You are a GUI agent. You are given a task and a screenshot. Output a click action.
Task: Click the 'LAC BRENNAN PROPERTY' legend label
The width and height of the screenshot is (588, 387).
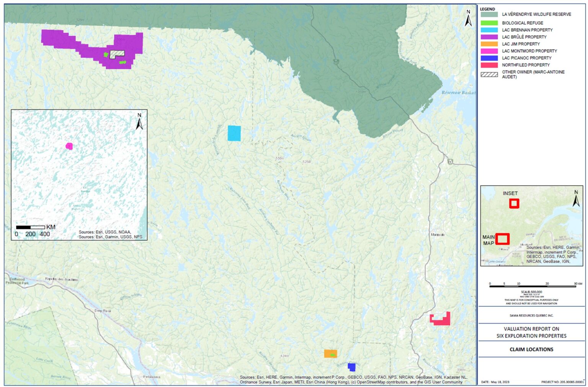coord(527,30)
